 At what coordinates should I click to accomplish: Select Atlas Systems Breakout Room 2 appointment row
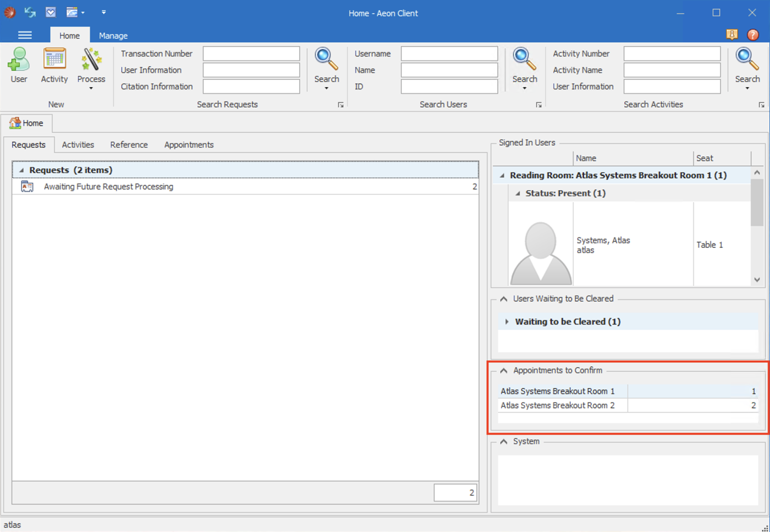pos(557,405)
